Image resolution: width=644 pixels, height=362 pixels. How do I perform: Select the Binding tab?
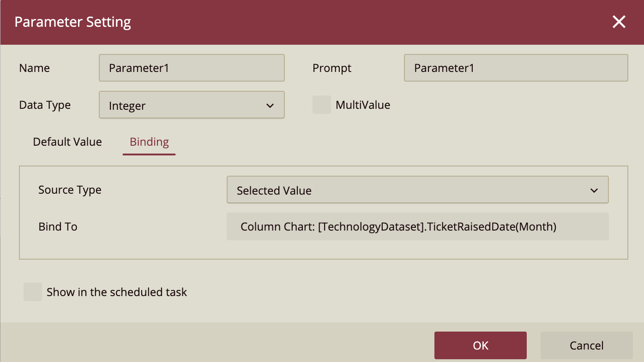point(149,142)
